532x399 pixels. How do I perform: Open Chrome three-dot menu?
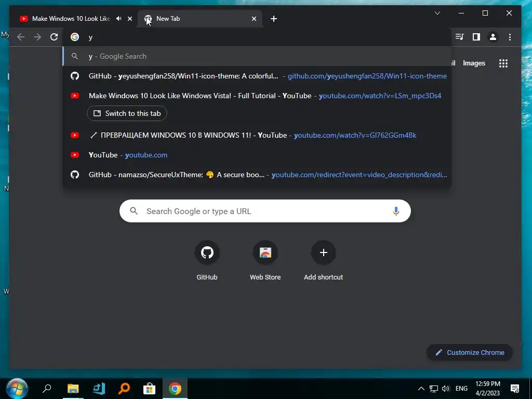tap(510, 37)
